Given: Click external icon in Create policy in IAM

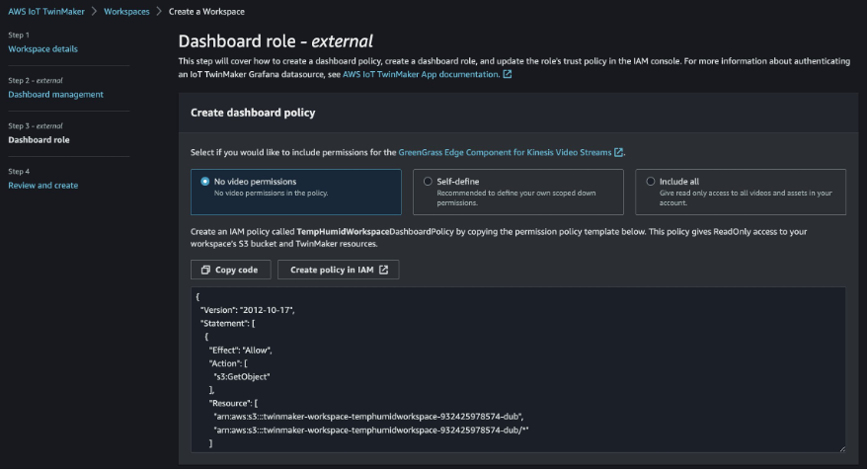Looking at the screenshot, I should [x=383, y=270].
